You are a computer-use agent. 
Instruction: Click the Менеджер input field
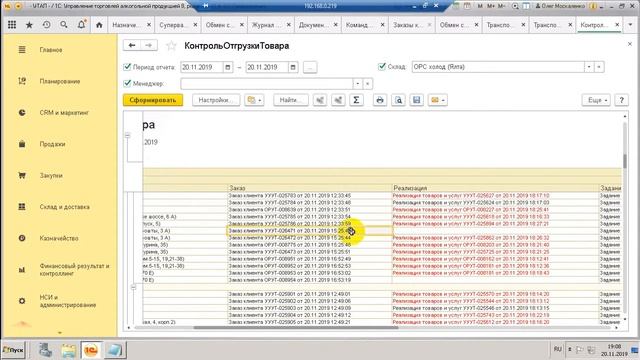click(267, 84)
